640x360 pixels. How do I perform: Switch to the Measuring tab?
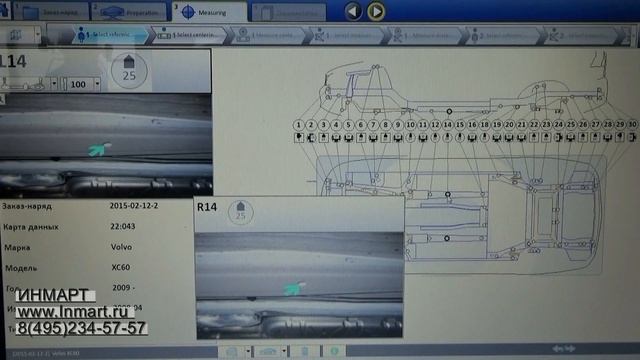(x=210, y=12)
